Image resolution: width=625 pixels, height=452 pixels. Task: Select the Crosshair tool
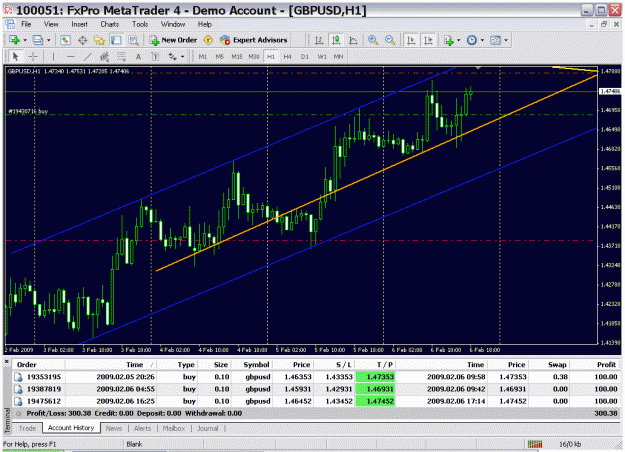click(33, 57)
